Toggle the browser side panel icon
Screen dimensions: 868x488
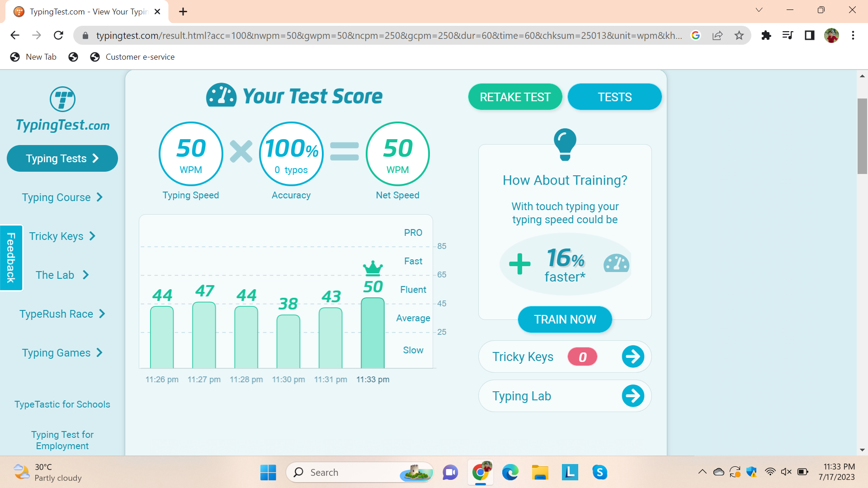[809, 35]
